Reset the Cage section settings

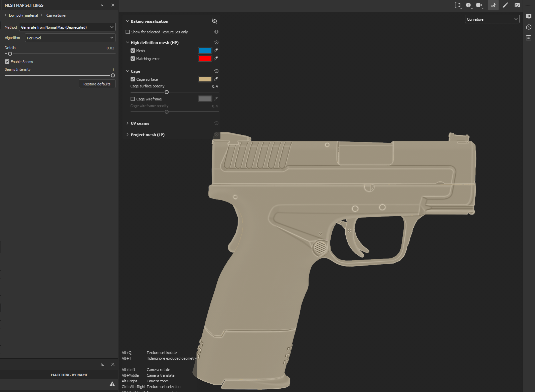tap(216, 71)
